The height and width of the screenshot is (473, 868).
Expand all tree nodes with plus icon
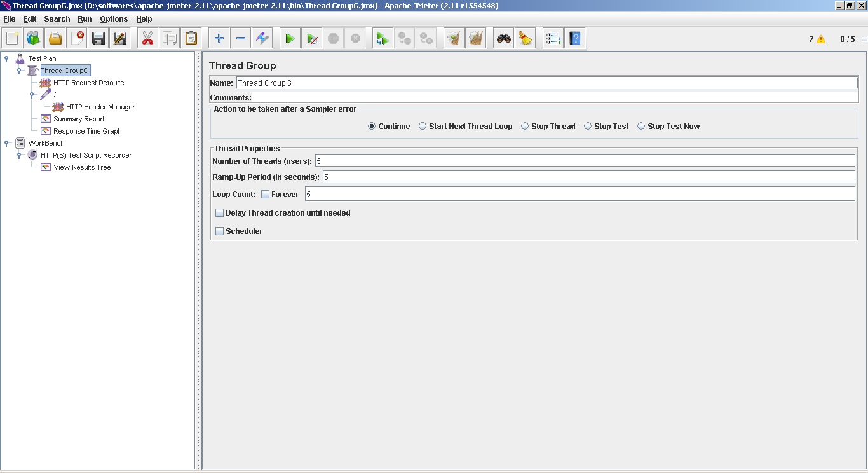pos(219,38)
